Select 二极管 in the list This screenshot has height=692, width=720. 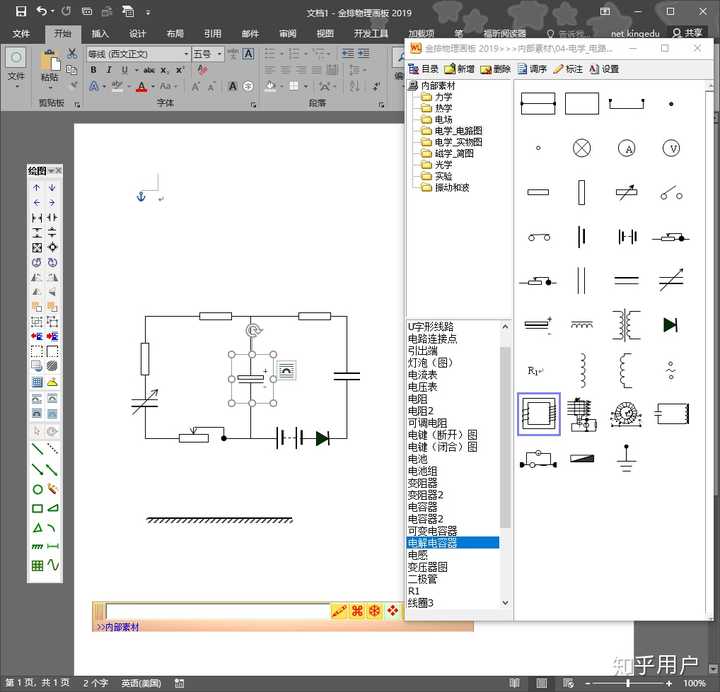click(422, 579)
